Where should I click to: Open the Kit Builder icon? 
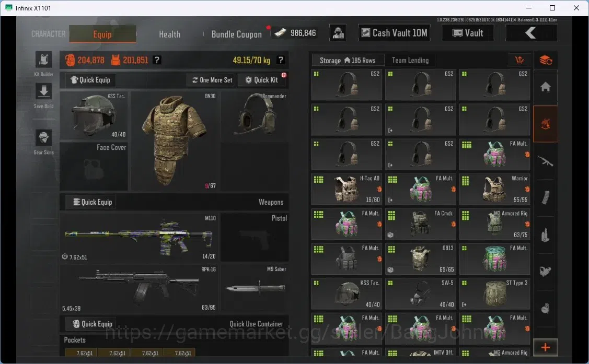pyautogui.click(x=44, y=61)
